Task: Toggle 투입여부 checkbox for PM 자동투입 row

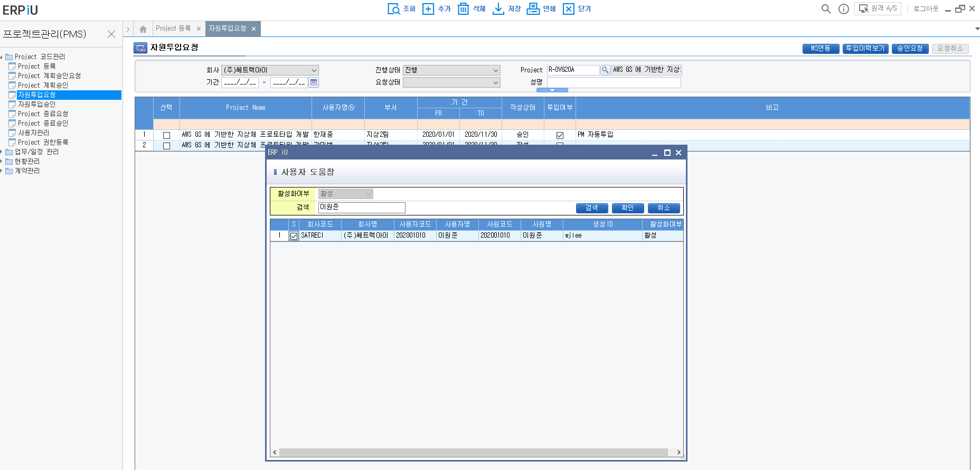Action: [560, 135]
